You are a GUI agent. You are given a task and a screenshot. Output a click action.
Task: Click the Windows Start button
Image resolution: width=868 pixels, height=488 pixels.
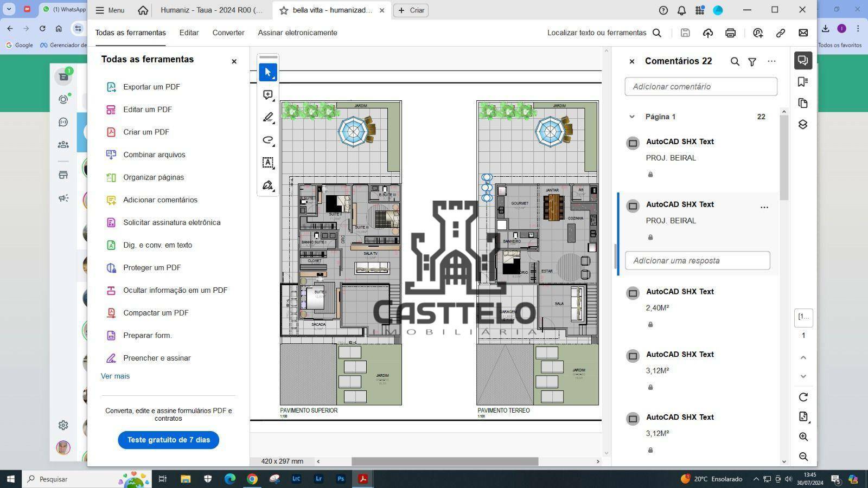10,479
